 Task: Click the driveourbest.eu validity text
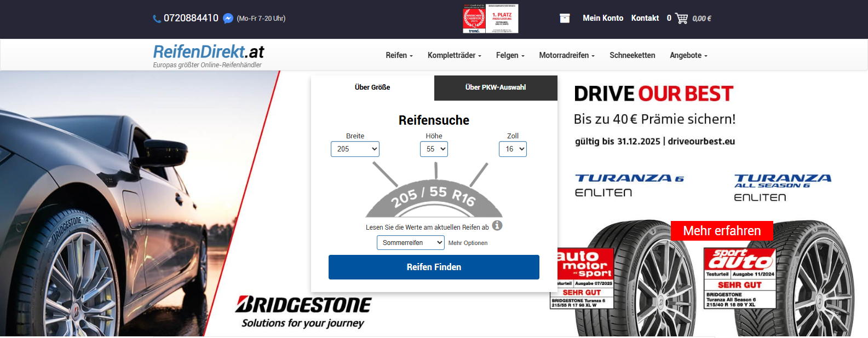[x=655, y=142]
